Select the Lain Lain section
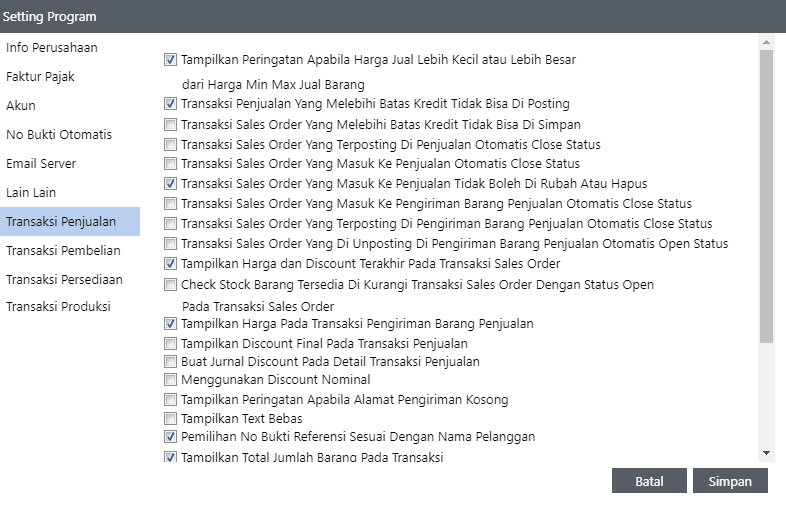The image size is (786, 509). pos(32,192)
